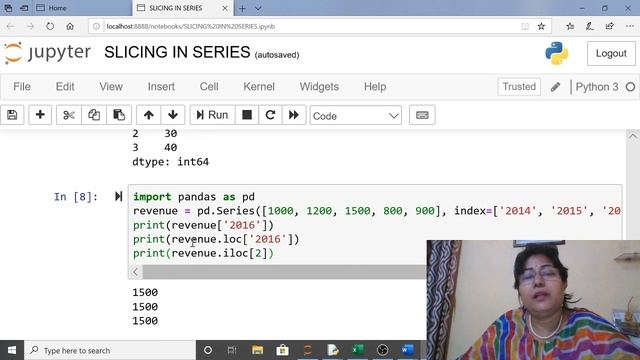Insert a cell below using the plus icon
This screenshot has height=360, width=640.
click(x=40, y=115)
